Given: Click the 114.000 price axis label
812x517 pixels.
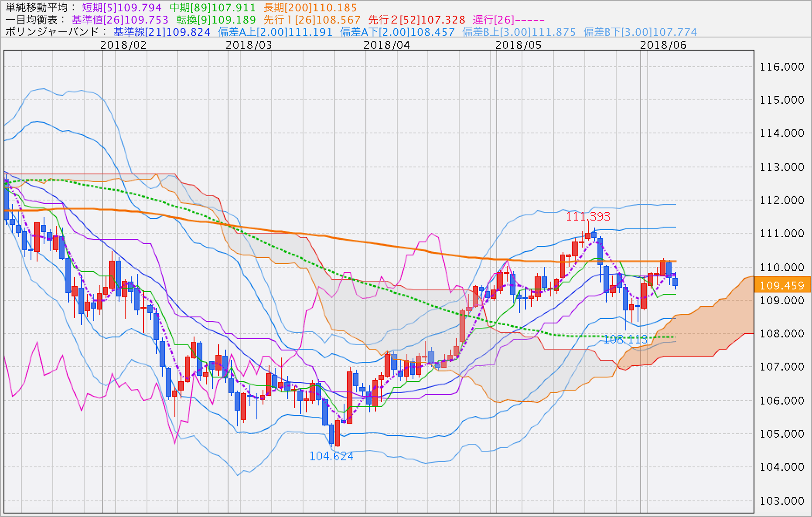Looking at the screenshot, I should (x=782, y=133).
